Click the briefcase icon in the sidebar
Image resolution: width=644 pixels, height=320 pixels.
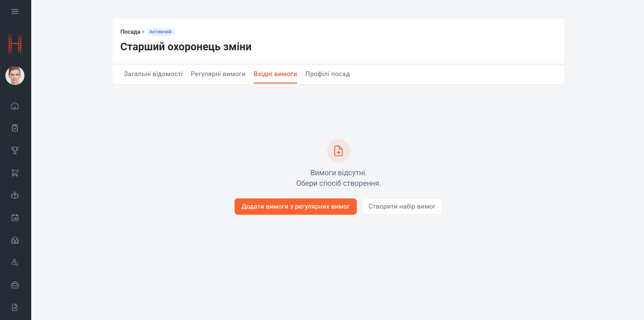15,285
